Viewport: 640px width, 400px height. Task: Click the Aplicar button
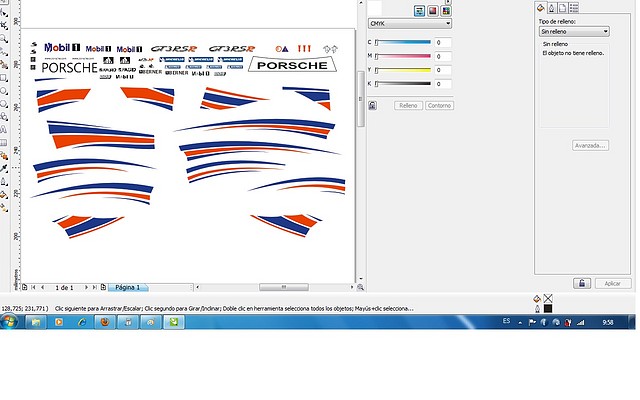pos(612,283)
